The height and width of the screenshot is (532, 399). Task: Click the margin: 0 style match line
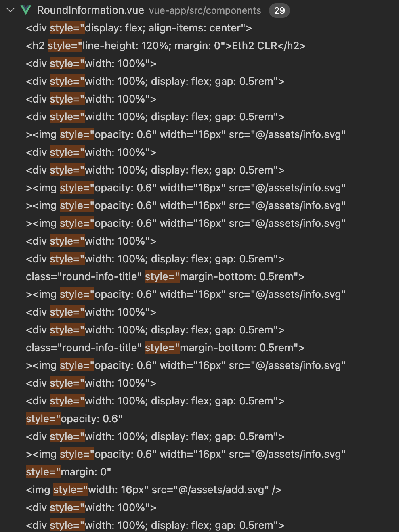click(69, 472)
